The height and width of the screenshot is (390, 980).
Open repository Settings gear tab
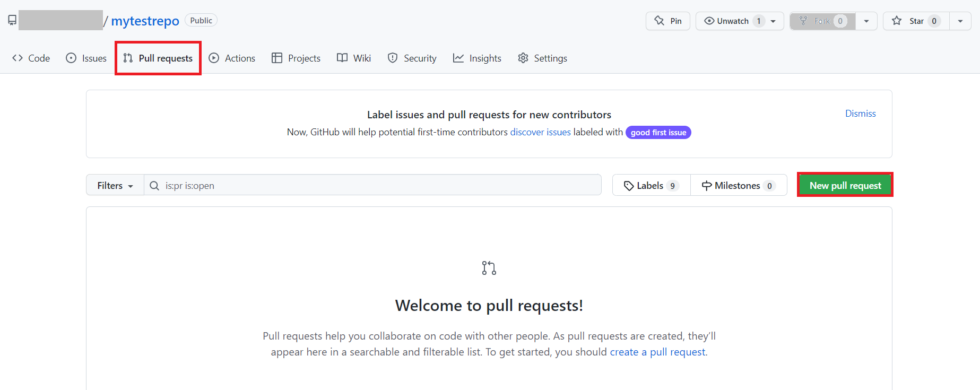click(542, 58)
